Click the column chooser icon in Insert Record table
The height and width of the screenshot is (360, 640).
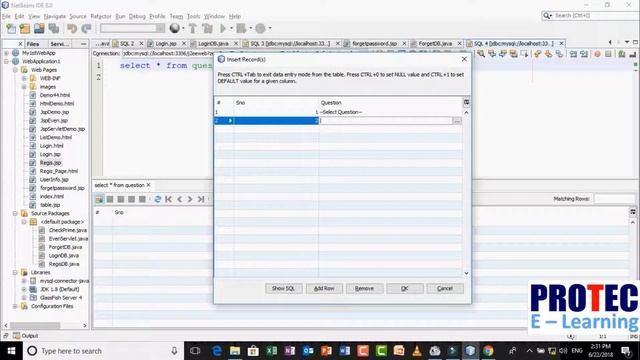[x=466, y=102]
